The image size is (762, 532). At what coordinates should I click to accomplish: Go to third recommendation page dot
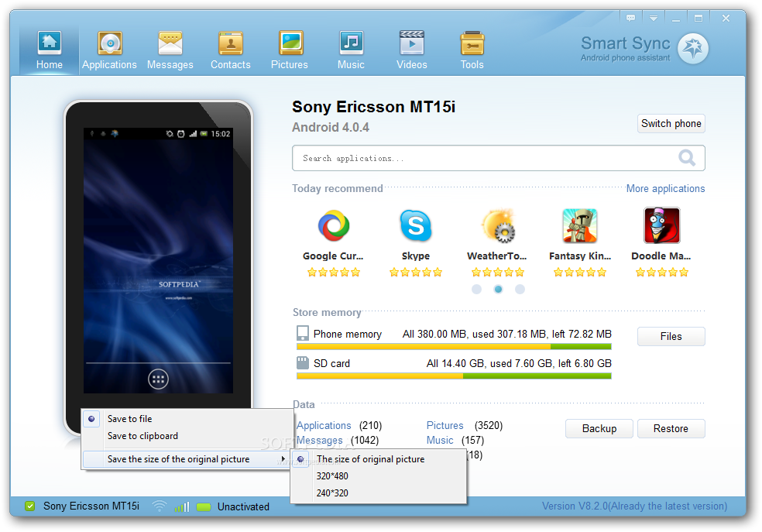(x=520, y=289)
